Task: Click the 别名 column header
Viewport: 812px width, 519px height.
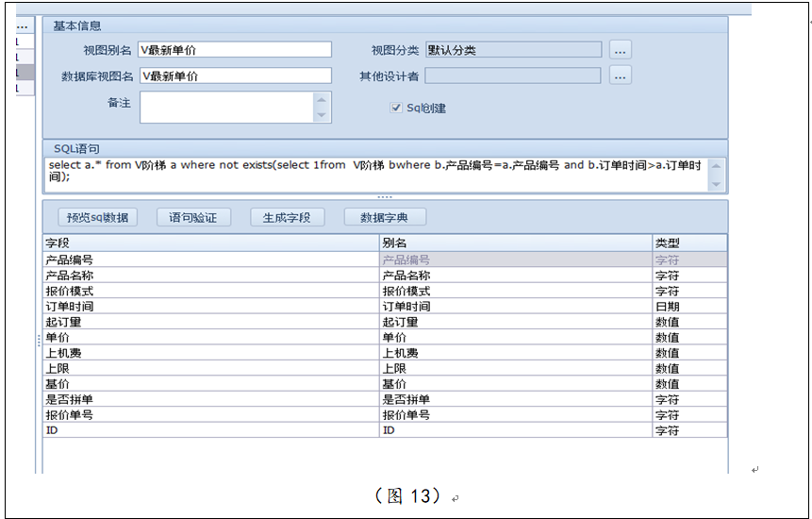Action: 515,243
